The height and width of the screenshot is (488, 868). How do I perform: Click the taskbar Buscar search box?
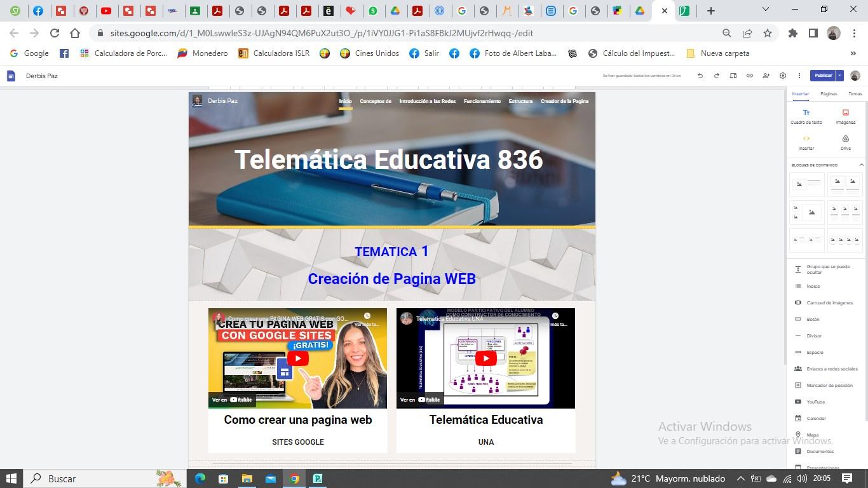coord(105,478)
